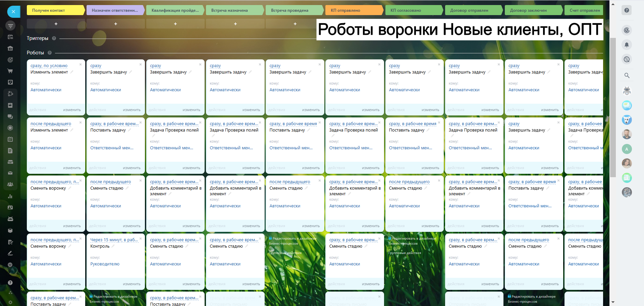Open the blue speech-bubble chat icon
The width and height of the screenshot is (644, 306).
click(627, 105)
